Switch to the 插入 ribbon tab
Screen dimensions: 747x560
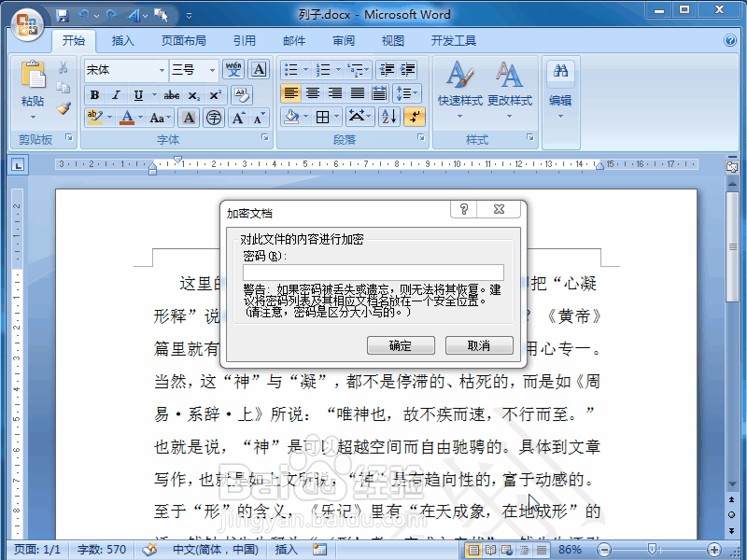pyautogui.click(x=124, y=41)
